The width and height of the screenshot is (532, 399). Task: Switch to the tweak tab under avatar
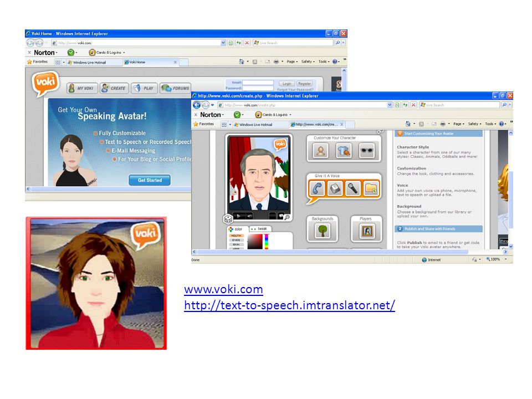point(260,229)
